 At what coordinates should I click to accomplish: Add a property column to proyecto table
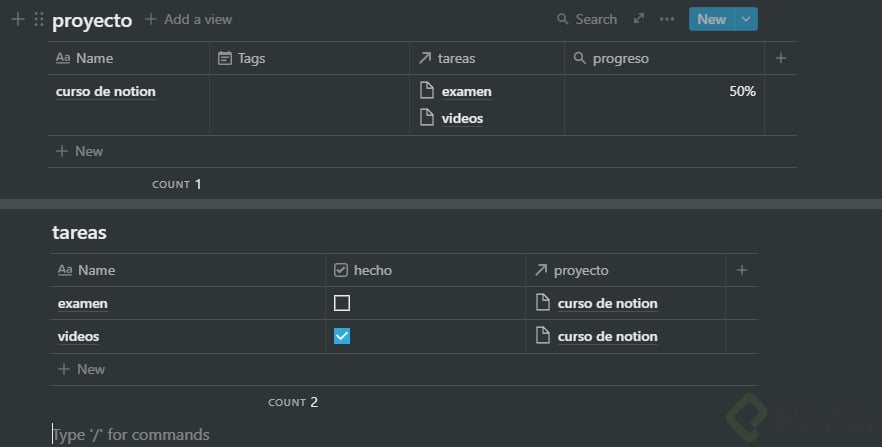[x=781, y=58]
